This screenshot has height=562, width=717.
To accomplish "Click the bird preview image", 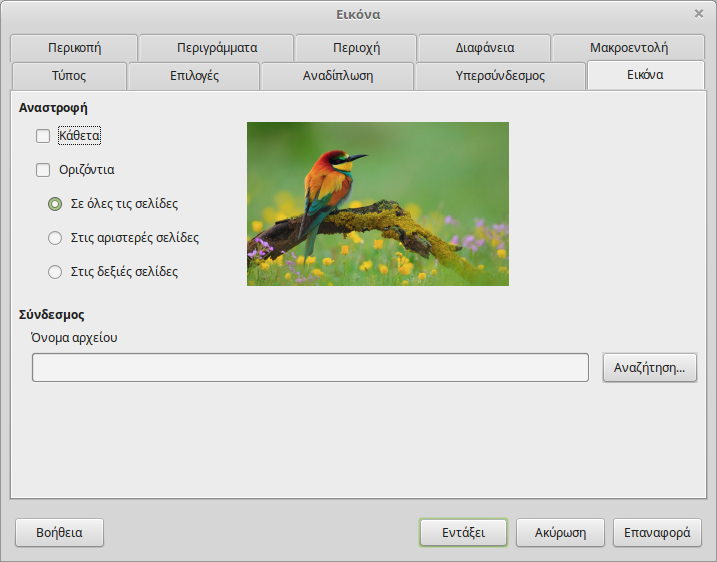I will 377,204.
